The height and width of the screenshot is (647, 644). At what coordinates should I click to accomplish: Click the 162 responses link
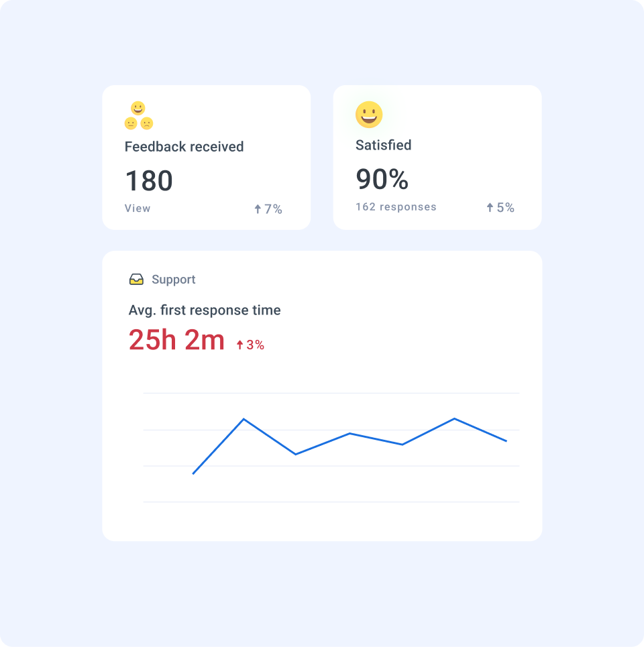tap(396, 207)
